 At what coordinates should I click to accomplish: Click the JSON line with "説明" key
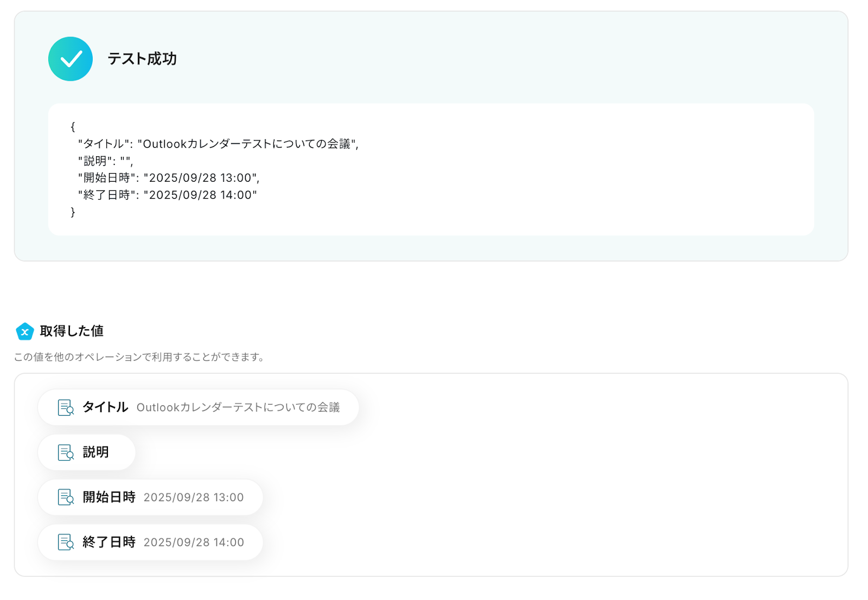(x=105, y=161)
